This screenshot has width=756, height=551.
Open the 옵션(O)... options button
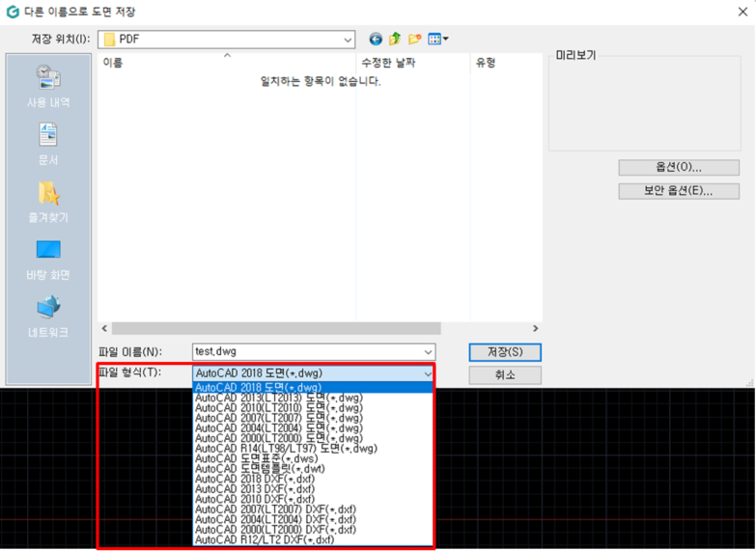coord(679,167)
